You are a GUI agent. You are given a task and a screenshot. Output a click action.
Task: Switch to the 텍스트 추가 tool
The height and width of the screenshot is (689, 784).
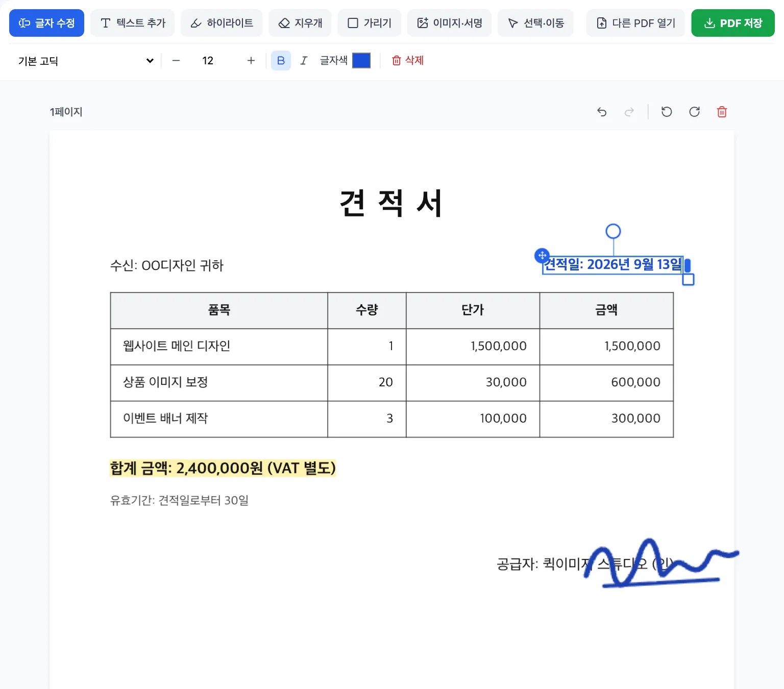[133, 23]
